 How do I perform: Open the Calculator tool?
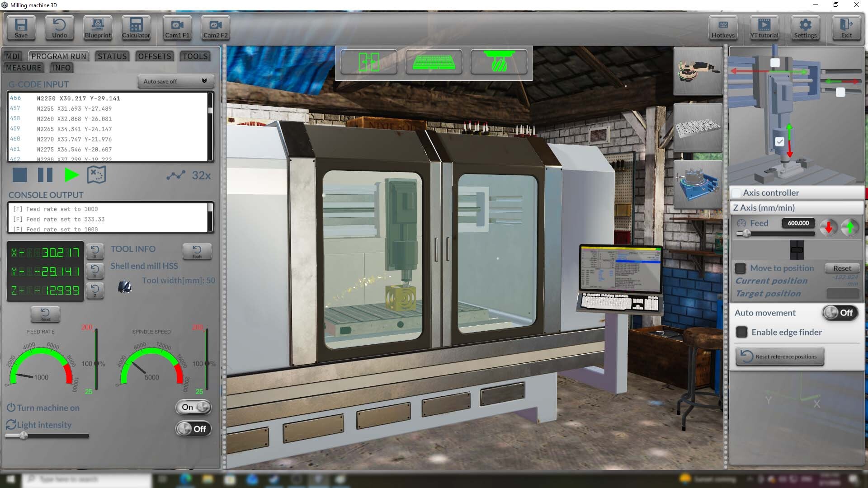click(x=136, y=28)
